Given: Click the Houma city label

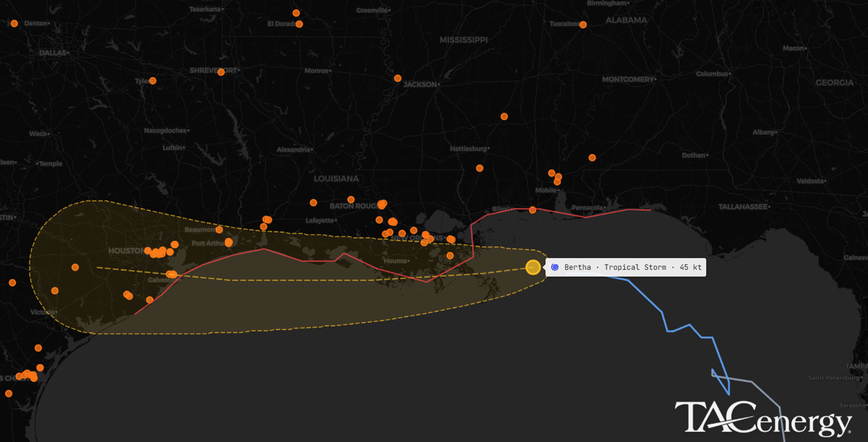Looking at the screenshot, I should (x=395, y=261).
